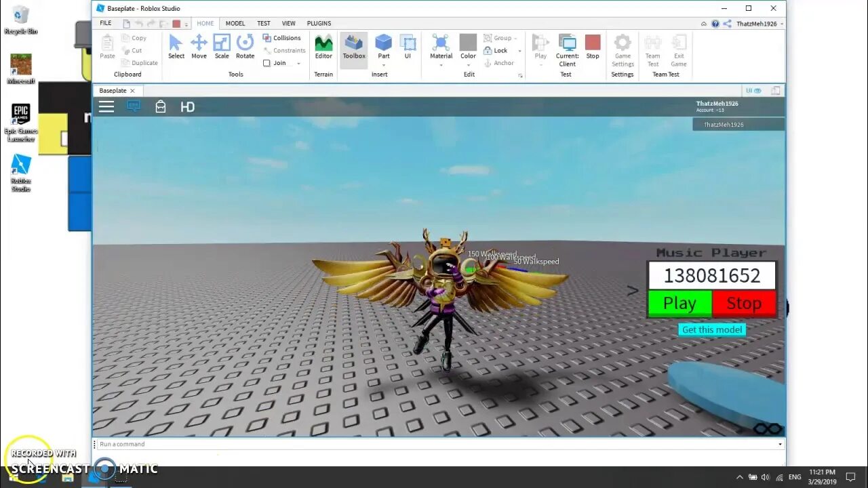Image resolution: width=868 pixels, height=488 pixels.
Task: Switch to the MODEL ribbon tab
Action: (235, 23)
